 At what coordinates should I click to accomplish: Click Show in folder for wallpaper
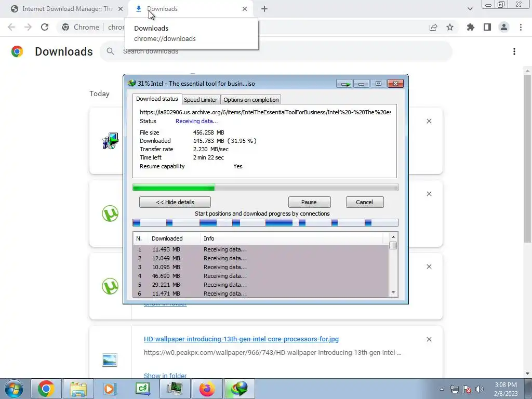pyautogui.click(x=165, y=375)
